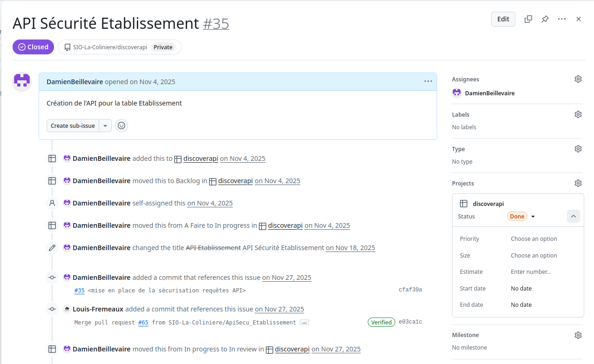
Task: Expand the Create sub-issue dropdown arrow
Action: (x=105, y=126)
